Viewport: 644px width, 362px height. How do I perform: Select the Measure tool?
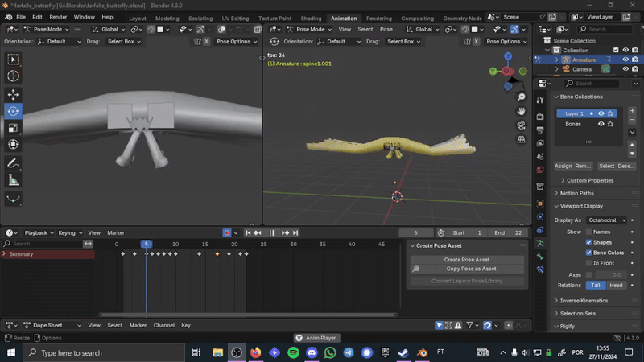tap(13, 181)
